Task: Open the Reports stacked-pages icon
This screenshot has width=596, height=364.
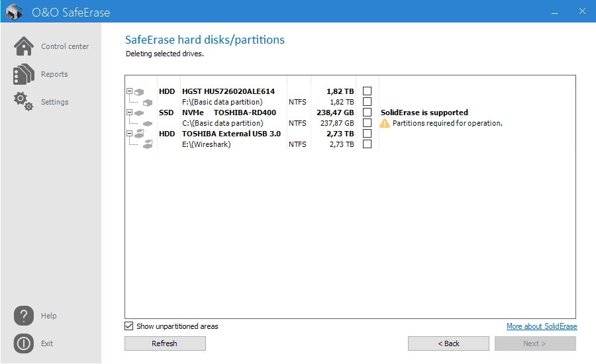Action: coord(24,74)
